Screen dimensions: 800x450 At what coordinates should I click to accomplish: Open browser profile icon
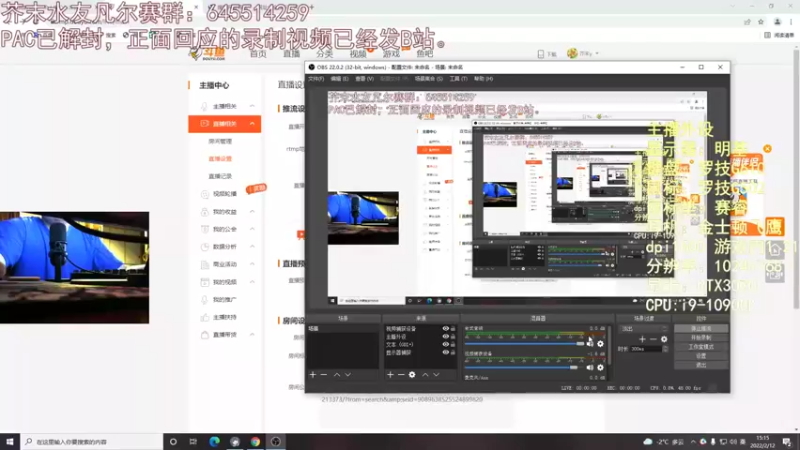tap(777, 22)
